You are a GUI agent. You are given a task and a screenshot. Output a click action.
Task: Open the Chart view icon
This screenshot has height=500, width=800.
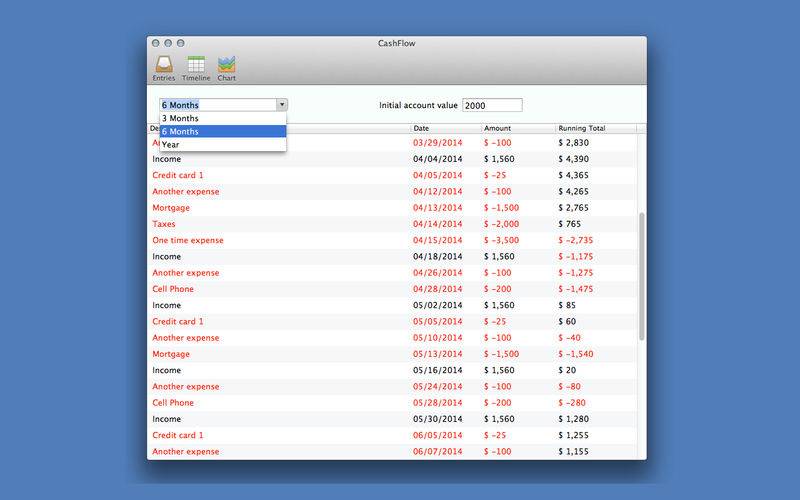(x=227, y=68)
